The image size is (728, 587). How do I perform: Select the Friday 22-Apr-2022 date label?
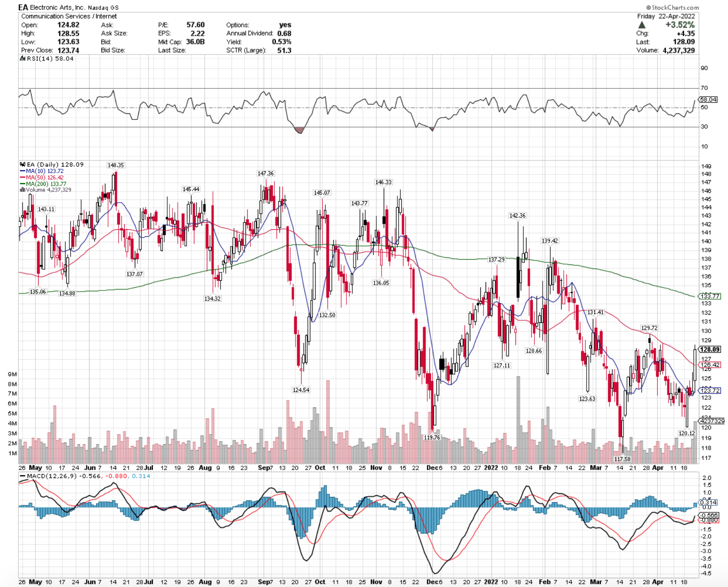pyautogui.click(x=666, y=16)
